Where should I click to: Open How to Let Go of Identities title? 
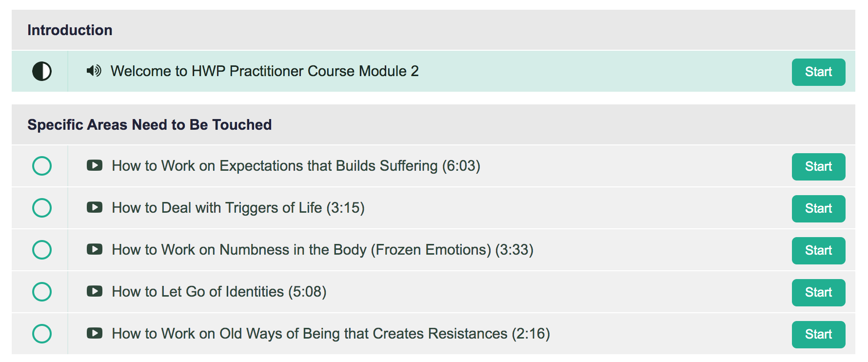click(x=219, y=292)
